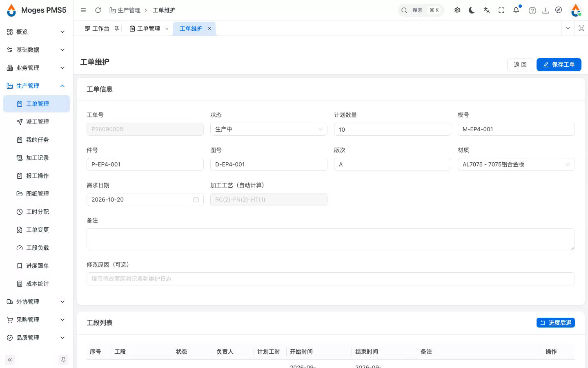Expand the 基础数据 menu
Viewport: 588px width, 368px height.
[36, 50]
